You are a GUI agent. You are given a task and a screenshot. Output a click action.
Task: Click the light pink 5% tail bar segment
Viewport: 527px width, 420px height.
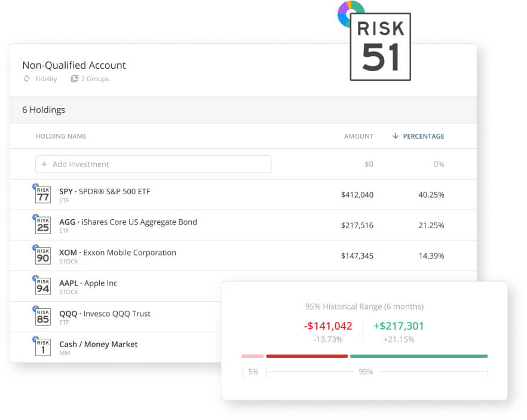(252, 356)
